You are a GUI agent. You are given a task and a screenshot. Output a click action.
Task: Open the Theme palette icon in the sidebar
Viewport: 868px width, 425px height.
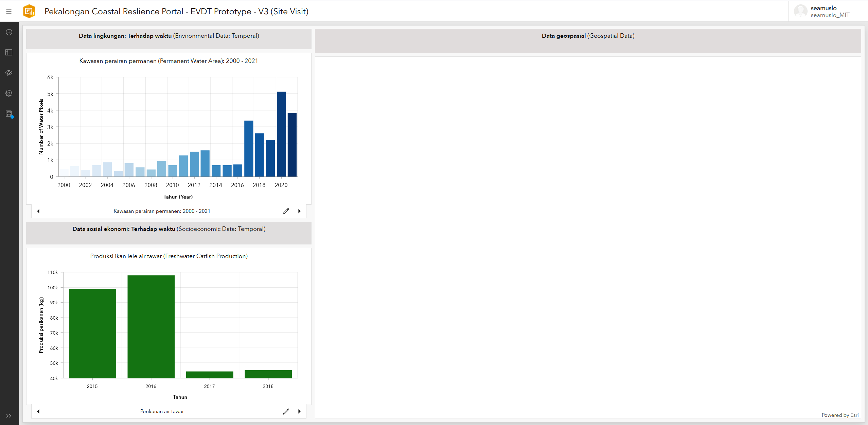tap(9, 73)
